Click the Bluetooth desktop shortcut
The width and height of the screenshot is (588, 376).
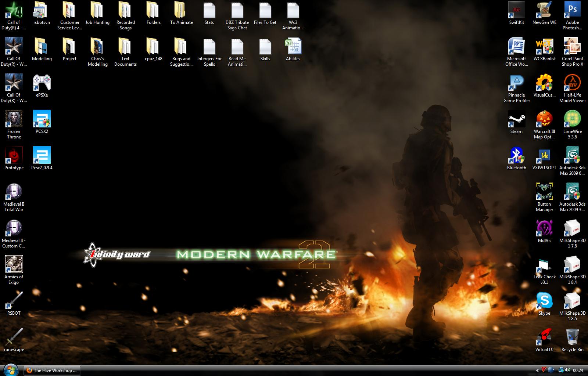pyautogui.click(x=516, y=159)
